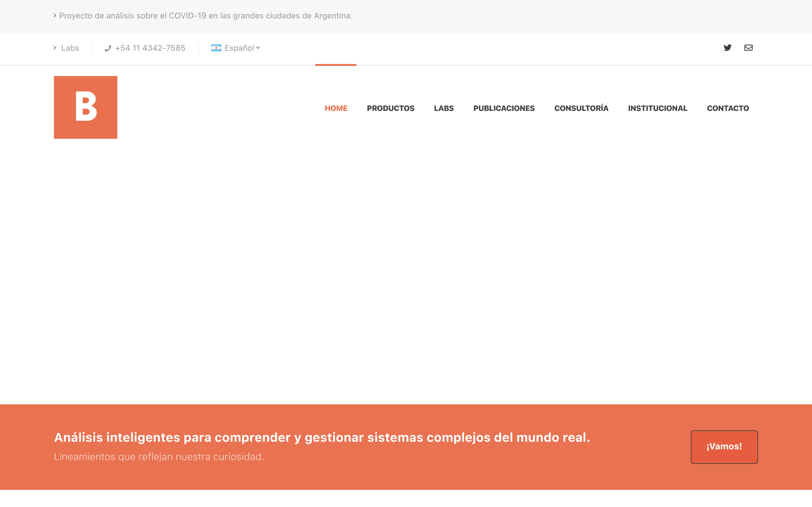Screen dimensions: 812x507
Task: Open the PUBLICACIONES menu item
Action: coord(504,108)
